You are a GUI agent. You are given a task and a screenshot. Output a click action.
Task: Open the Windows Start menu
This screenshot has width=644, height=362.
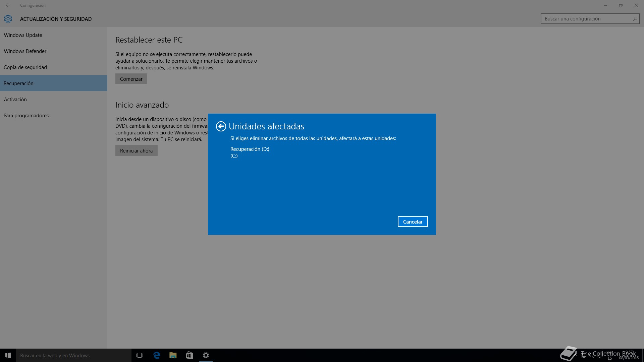[x=8, y=355]
